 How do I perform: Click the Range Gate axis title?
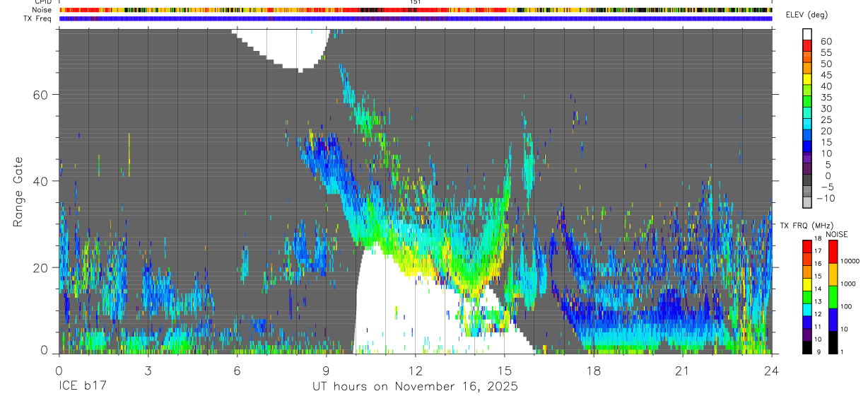tap(19, 192)
